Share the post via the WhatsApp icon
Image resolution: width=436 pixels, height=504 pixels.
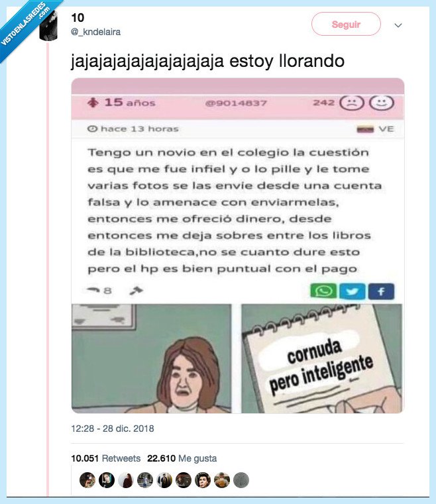point(323,291)
